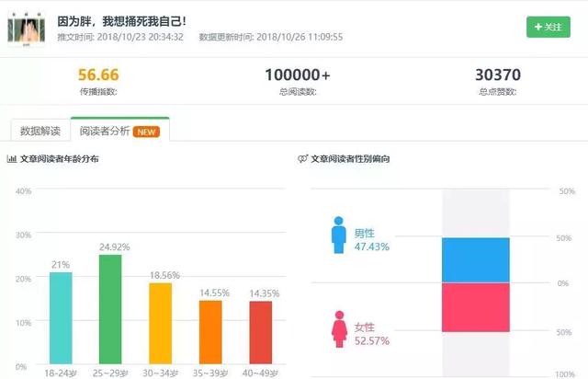588x379 pixels.
Task: Click the 30370 total likes figure
Action: pos(497,75)
